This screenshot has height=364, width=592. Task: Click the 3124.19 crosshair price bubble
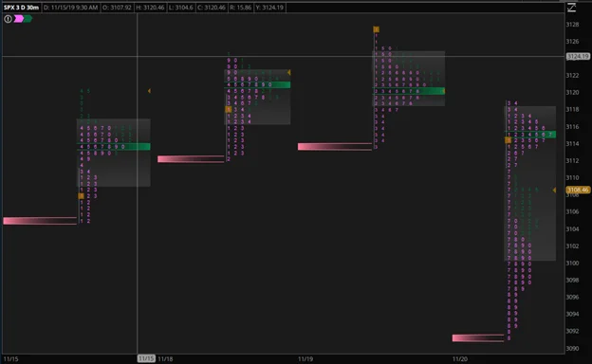(x=578, y=57)
